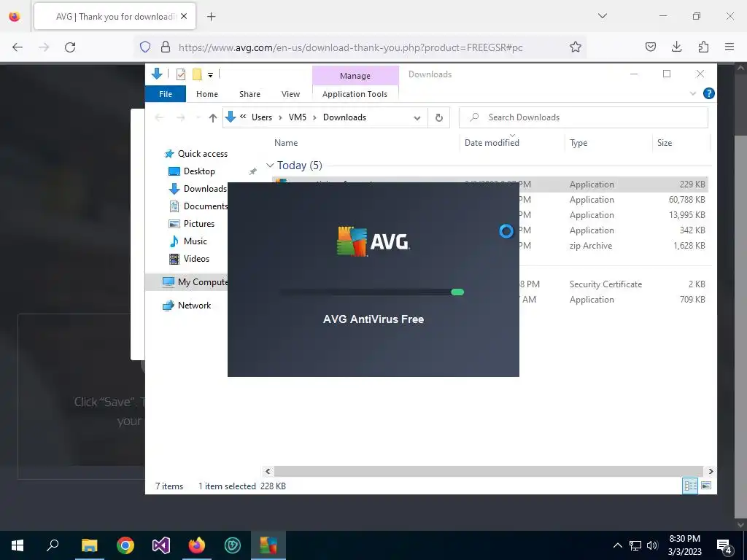The width and height of the screenshot is (747, 560).
Task: Open Firefox hamburger application menu
Action: click(x=729, y=47)
